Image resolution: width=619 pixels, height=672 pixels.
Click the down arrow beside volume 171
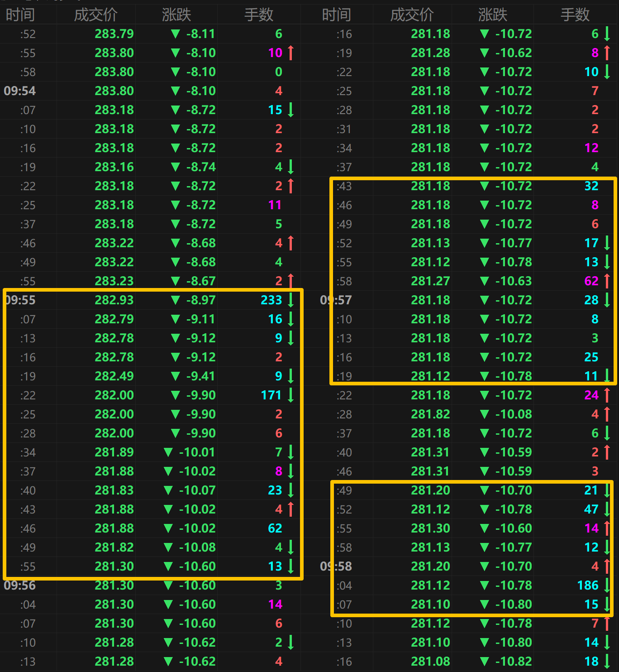[291, 395]
